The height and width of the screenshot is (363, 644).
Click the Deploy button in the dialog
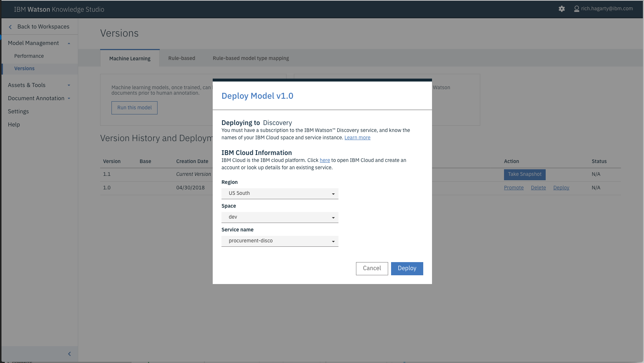tap(407, 268)
